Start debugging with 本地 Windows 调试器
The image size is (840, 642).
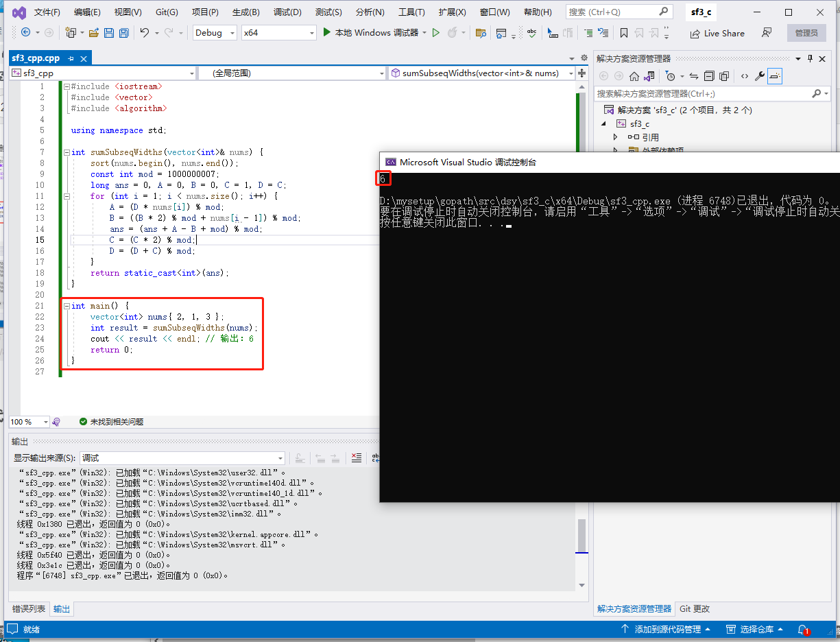pos(370,33)
